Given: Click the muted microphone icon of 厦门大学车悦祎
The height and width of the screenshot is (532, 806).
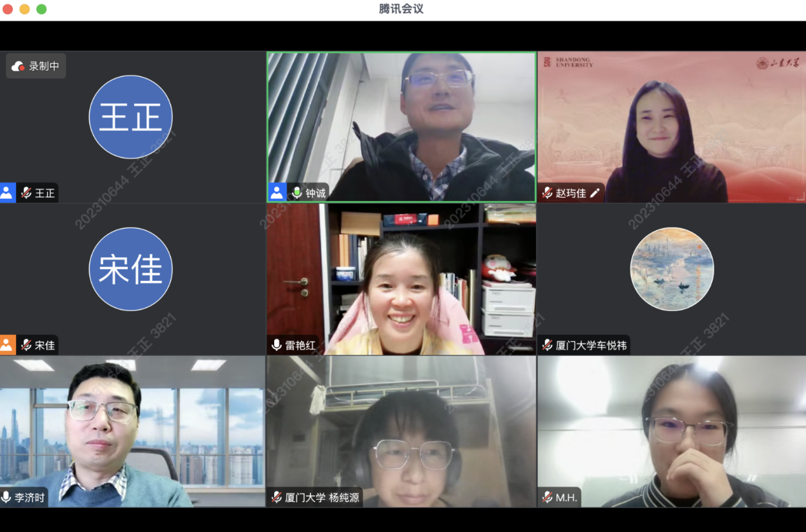Looking at the screenshot, I should point(547,345).
